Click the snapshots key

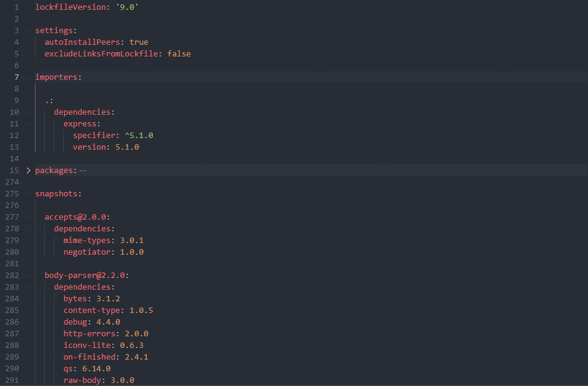coord(56,194)
